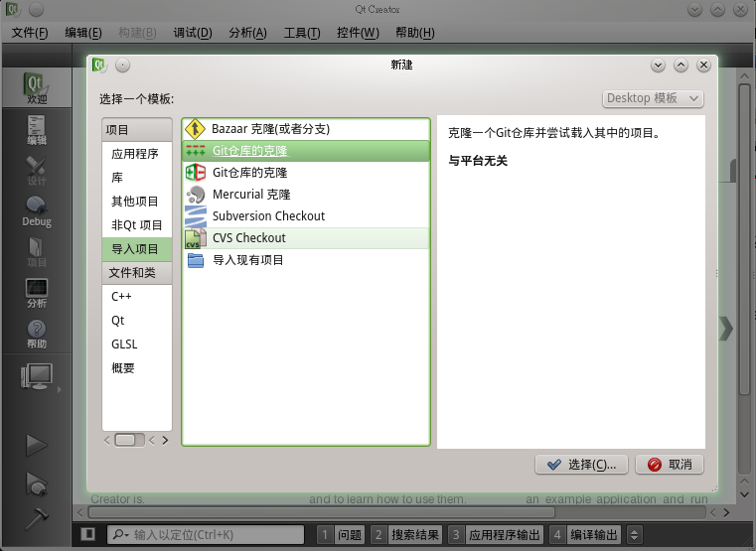756x551 pixels.
Task: Select Bazaar 克隆(或者分支) template
Action: (x=306, y=129)
